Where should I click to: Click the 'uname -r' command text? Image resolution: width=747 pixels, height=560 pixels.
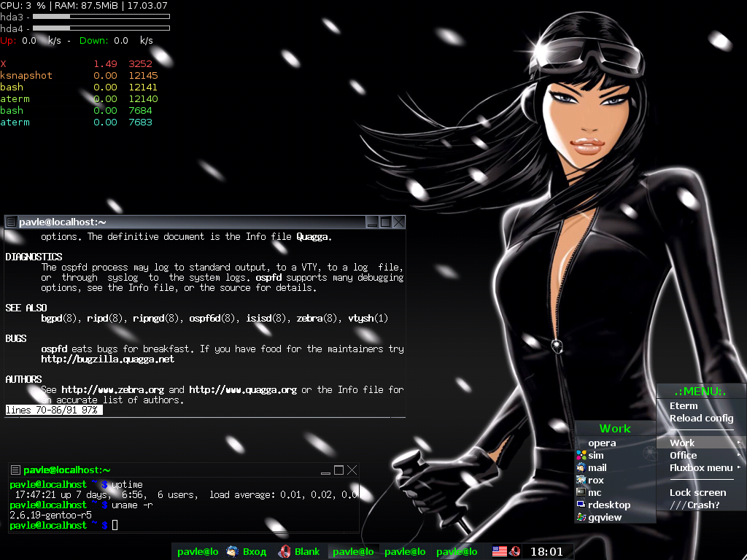coord(132,505)
